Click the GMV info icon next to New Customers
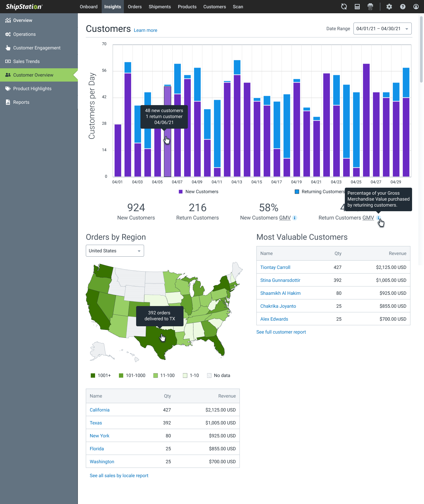The height and width of the screenshot is (504, 424). pos(294,218)
